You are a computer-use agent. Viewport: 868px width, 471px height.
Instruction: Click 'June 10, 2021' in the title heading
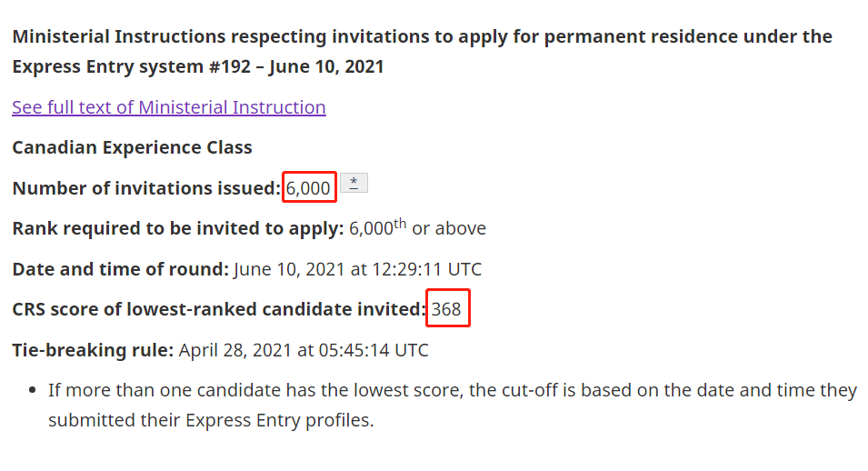326,66
